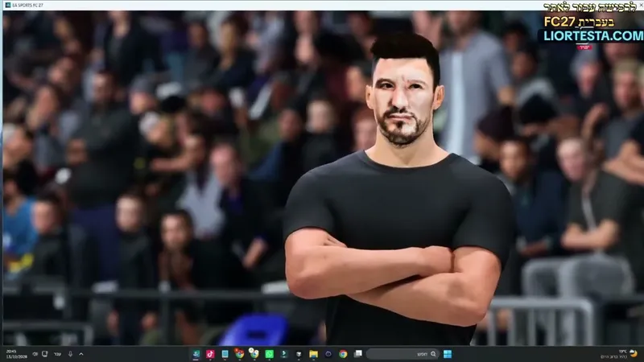
Task: Click the EA SPORTS FC 27 taskbar icon
Action: 196,354
